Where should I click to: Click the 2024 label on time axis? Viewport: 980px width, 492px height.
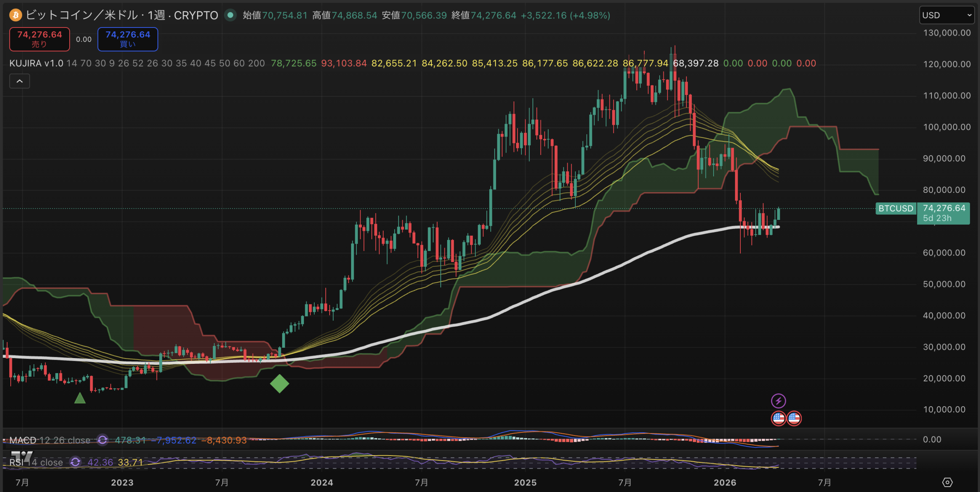click(x=322, y=482)
